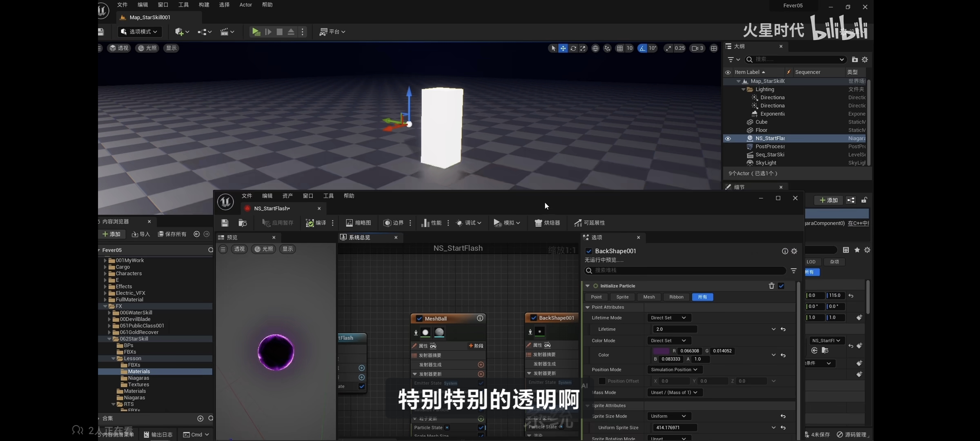Disable the MeshBall emitter checkbox
The image size is (980, 441).
[419, 318]
